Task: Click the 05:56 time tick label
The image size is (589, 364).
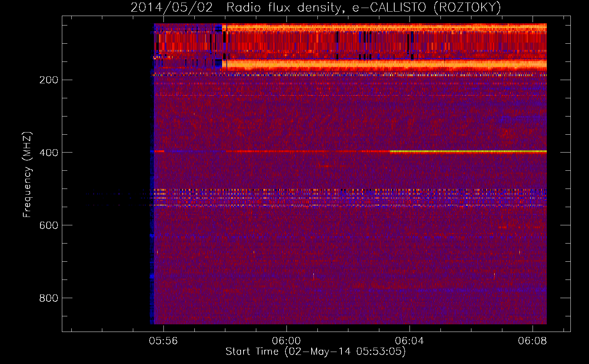Action: [x=163, y=341]
